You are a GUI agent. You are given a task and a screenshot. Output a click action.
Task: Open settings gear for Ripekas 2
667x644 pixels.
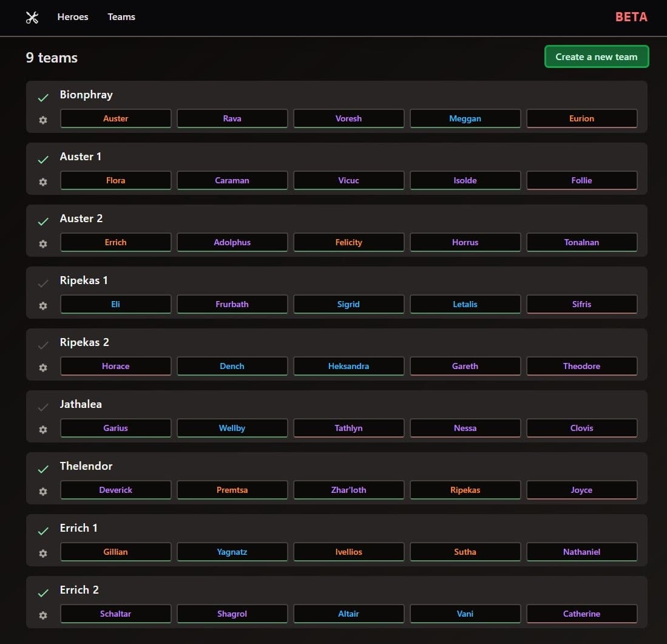(x=42, y=368)
